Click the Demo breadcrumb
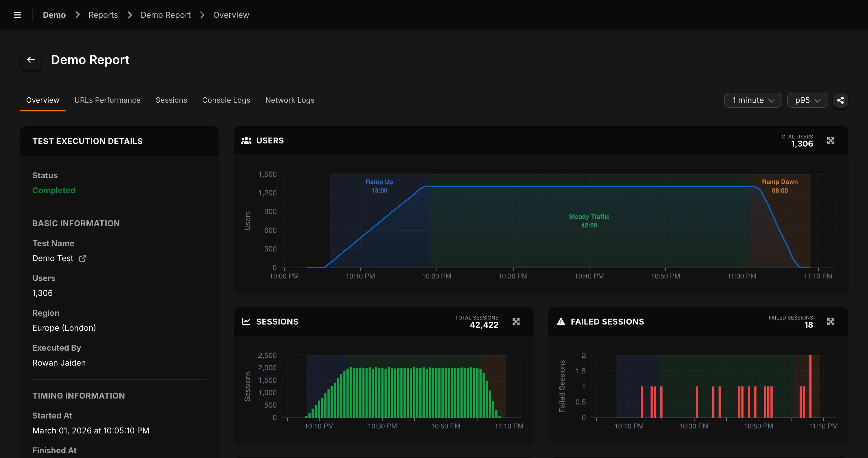Viewport: 868px width, 458px height. point(54,15)
